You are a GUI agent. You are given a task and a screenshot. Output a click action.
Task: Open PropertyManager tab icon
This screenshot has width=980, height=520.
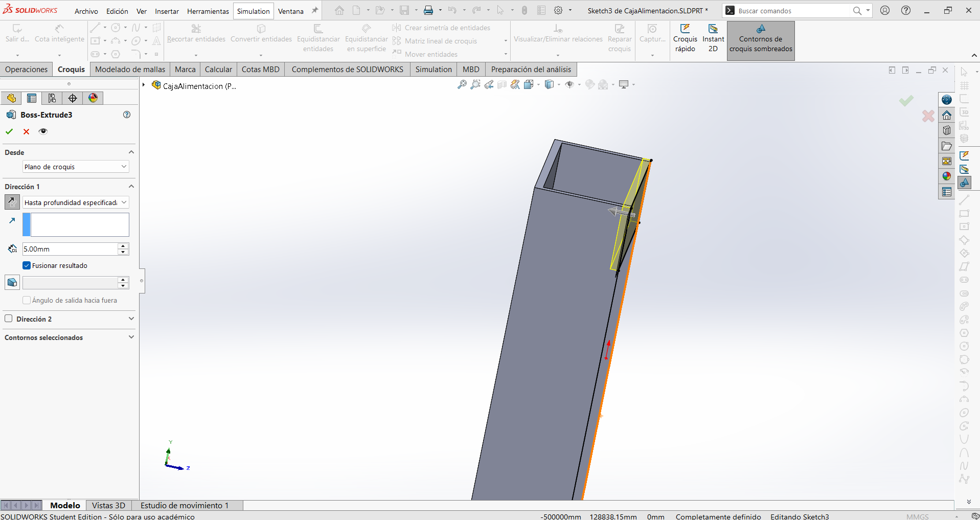coord(32,98)
